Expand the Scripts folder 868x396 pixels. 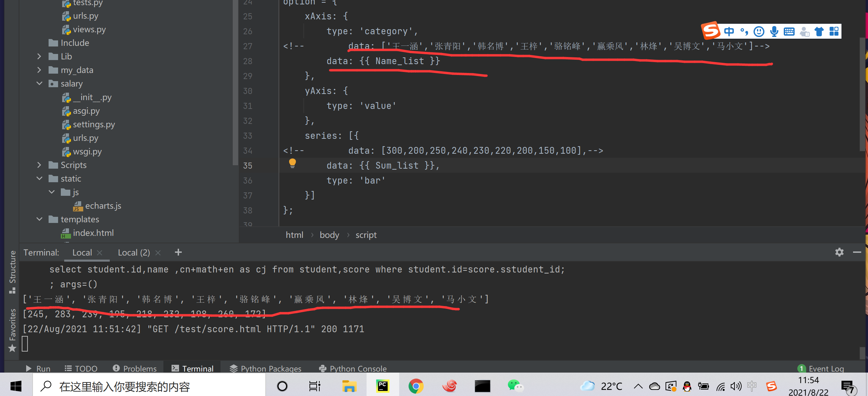[39, 165]
